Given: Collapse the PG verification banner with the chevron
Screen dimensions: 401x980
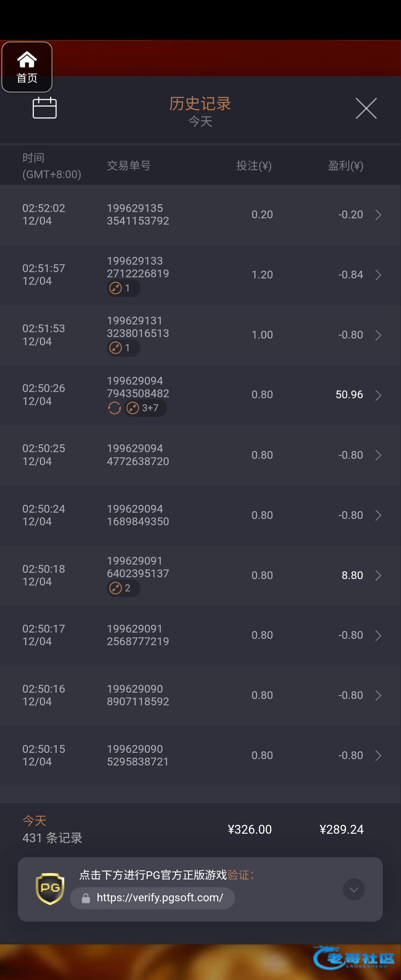Looking at the screenshot, I should (353, 889).
